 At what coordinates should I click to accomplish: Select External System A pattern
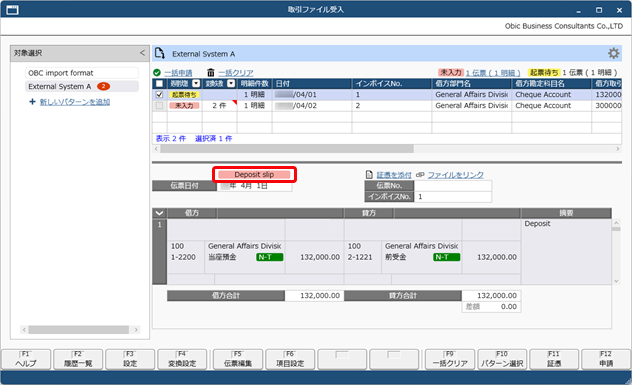tap(82, 86)
